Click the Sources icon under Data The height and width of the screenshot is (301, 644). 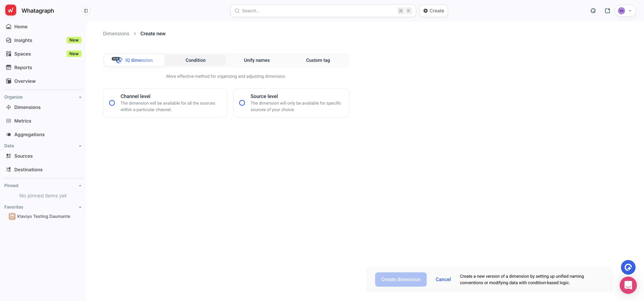coord(9,156)
